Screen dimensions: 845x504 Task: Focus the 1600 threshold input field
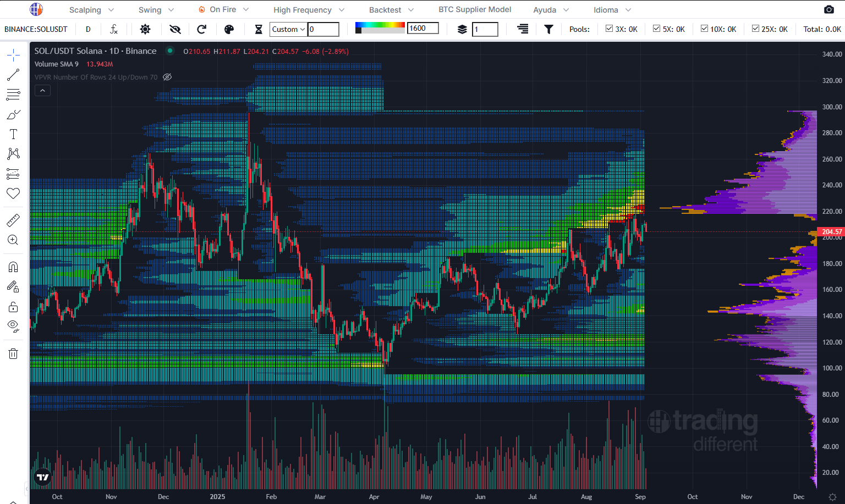(x=423, y=28)
